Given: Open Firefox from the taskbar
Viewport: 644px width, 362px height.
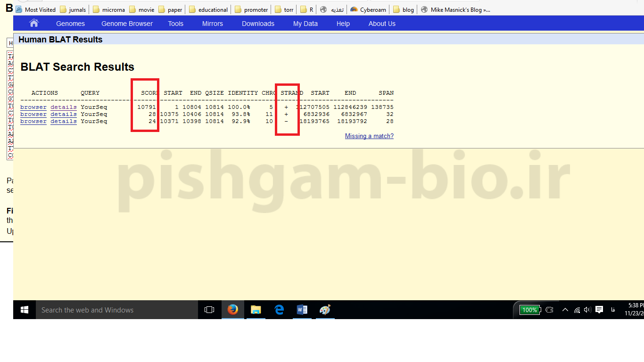Looking at the screenshot, I should coord(232,310).
